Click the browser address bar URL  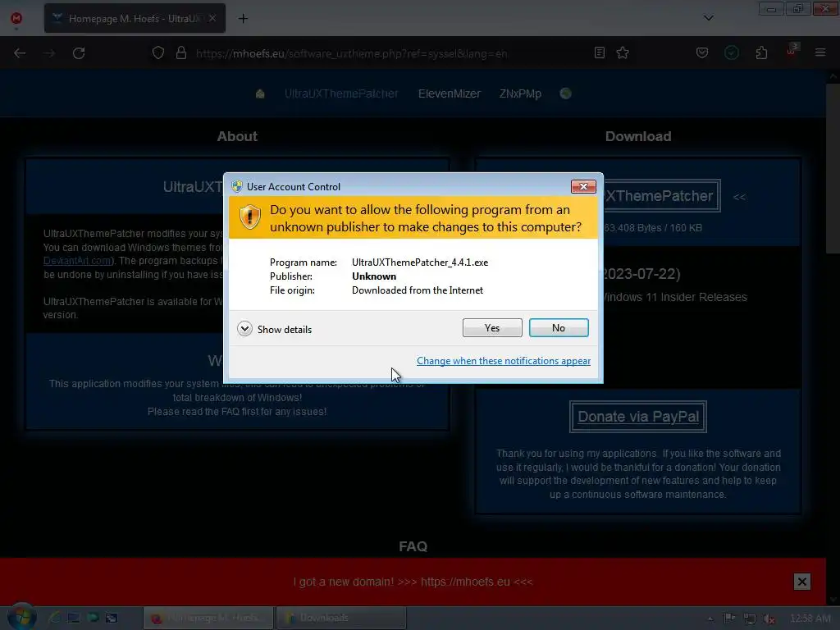[x=351, y=53]
